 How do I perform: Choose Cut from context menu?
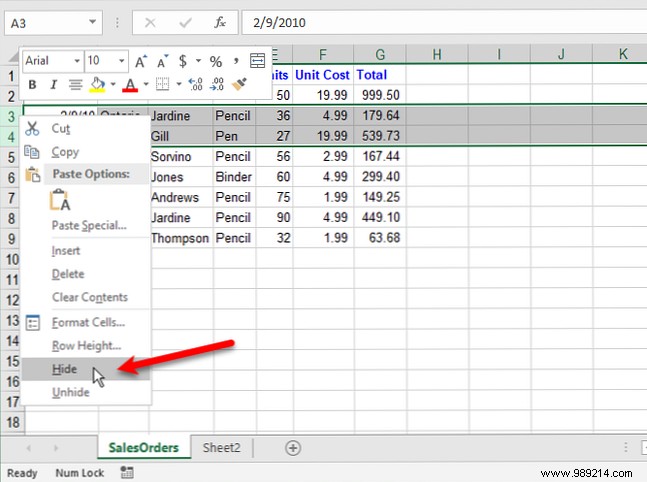(x=86, y=129)
